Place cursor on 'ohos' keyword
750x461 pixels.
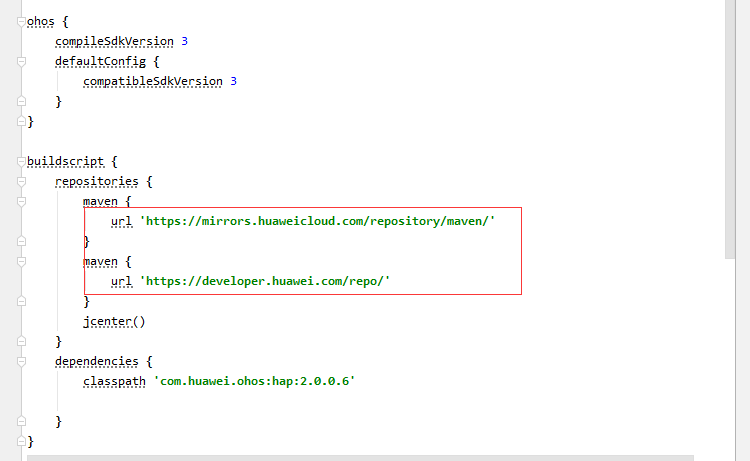[x=41, y=22]
